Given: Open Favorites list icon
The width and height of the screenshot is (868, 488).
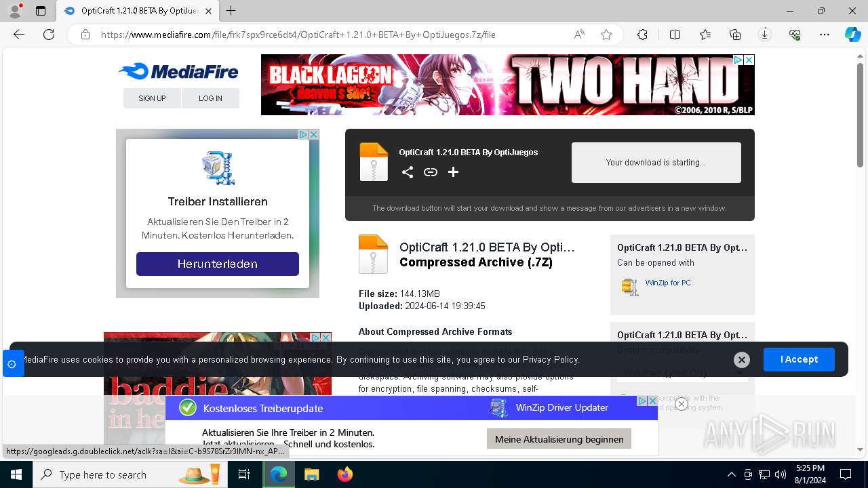Looking at the screenshot, I should coord(705,35).
